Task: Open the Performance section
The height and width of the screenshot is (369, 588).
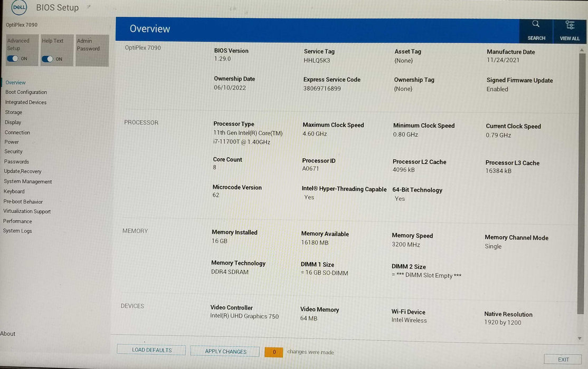Action: (17, 221)
